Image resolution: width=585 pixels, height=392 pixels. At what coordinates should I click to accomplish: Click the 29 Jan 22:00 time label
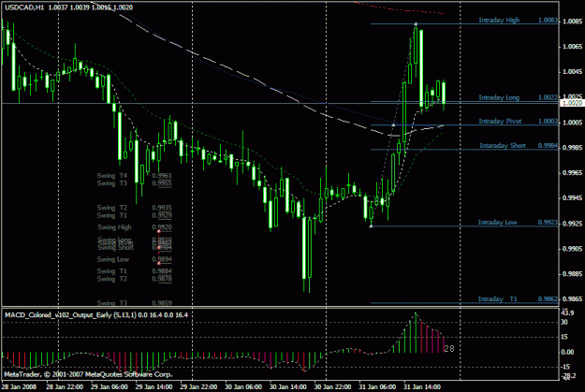click(x=198, y=386)
